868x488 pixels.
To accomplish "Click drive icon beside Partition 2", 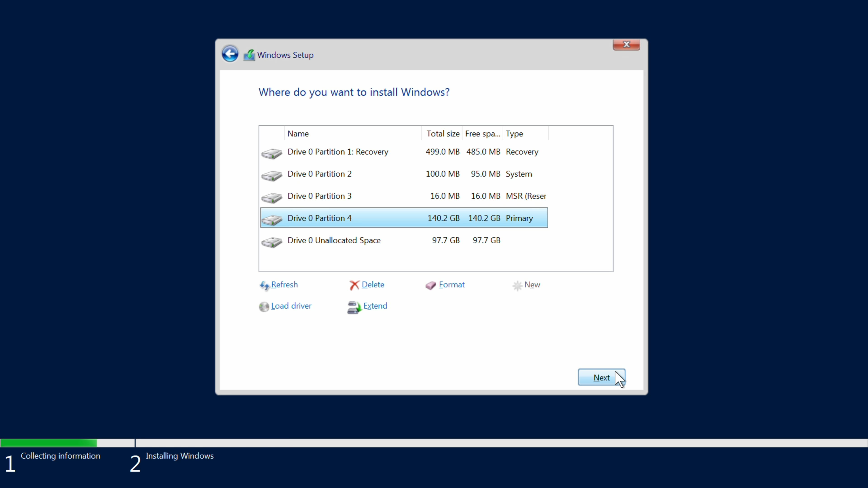I will [x=271, y=176].
